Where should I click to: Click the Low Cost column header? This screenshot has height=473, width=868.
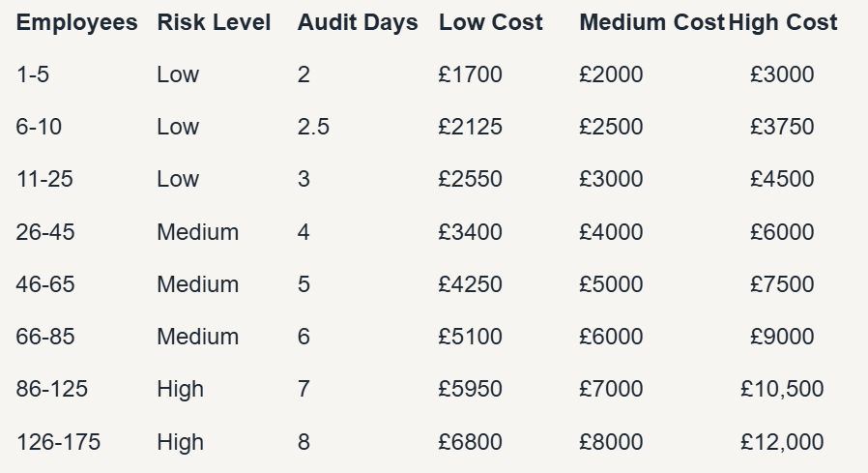pos(490,22)
